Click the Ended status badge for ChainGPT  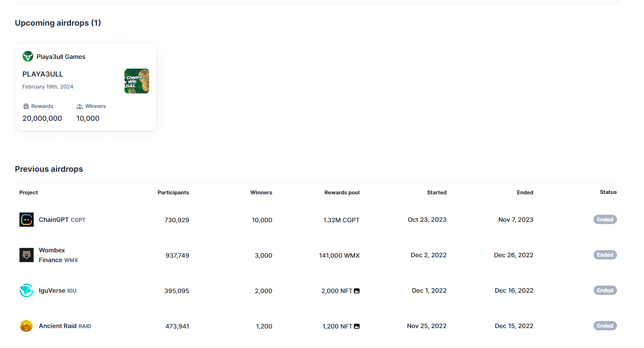[605, 220]
